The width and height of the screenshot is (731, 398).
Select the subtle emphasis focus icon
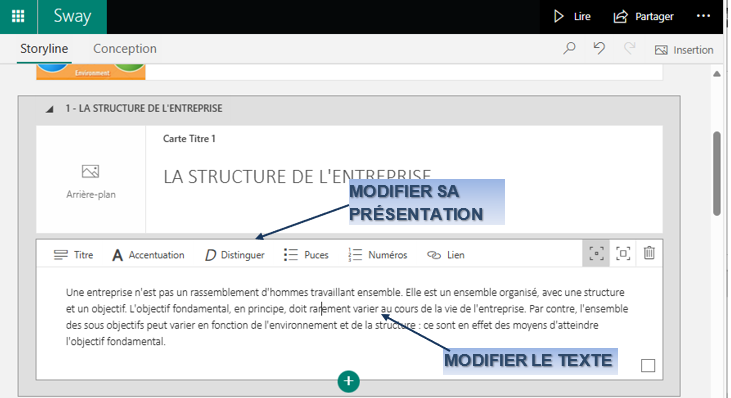[x=596, y=254]
